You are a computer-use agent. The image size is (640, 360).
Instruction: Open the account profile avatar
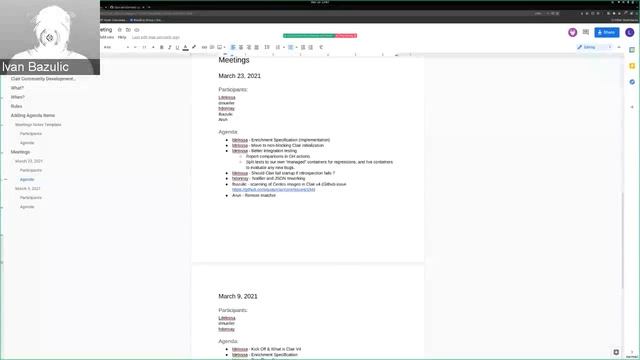(x=629, y=32)
